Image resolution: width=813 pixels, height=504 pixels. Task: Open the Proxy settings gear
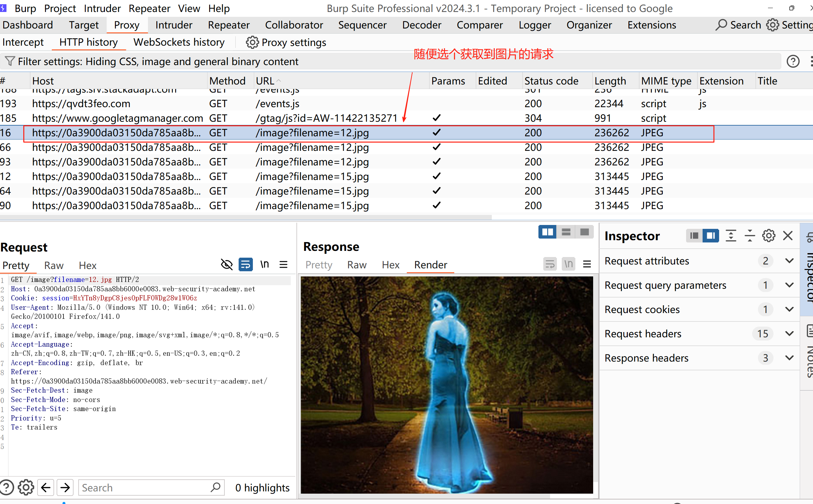coord(252,43)
